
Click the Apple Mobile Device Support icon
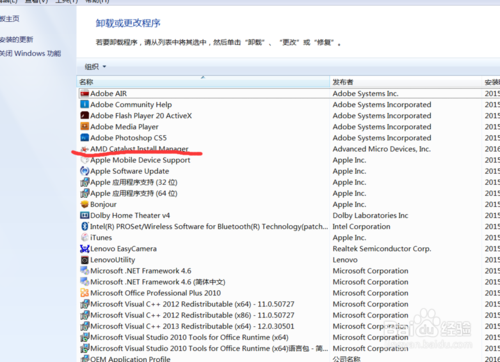pos(85,160)
